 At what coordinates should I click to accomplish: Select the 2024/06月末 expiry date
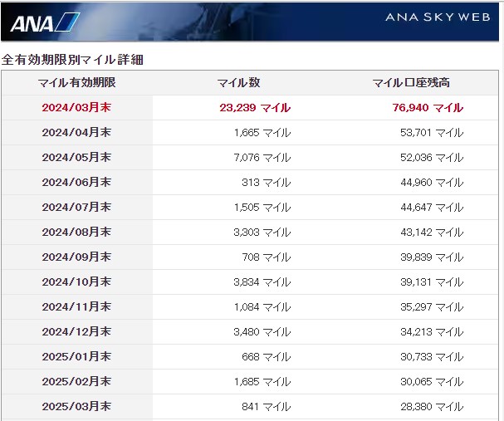(76, 183)
